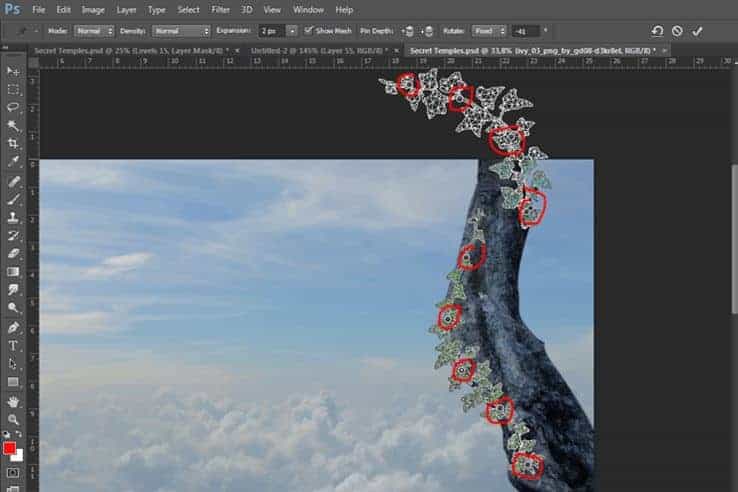This screenshot has width=738, height=492.
Task: Select the Hand tool
Action: coord(13,402)
